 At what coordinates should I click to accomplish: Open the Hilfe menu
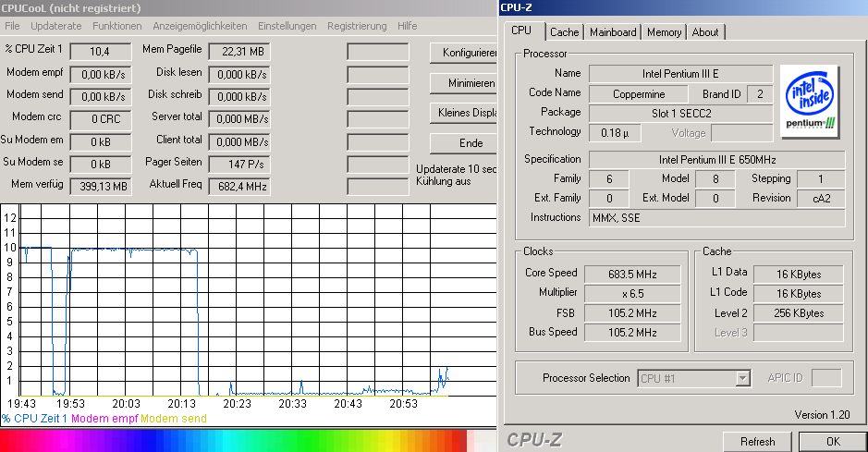[407, 26]
